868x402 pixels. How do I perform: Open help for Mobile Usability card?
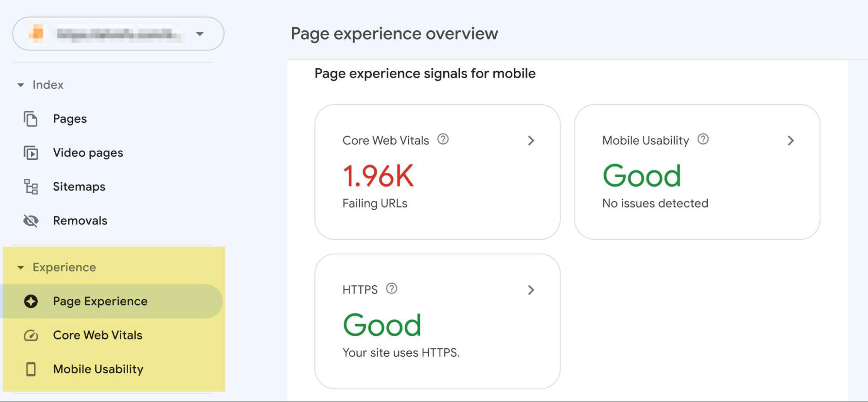(x=703, y=139)
